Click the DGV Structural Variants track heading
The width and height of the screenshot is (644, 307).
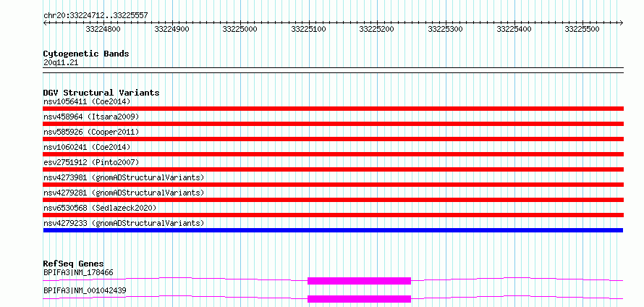(101, 93)
